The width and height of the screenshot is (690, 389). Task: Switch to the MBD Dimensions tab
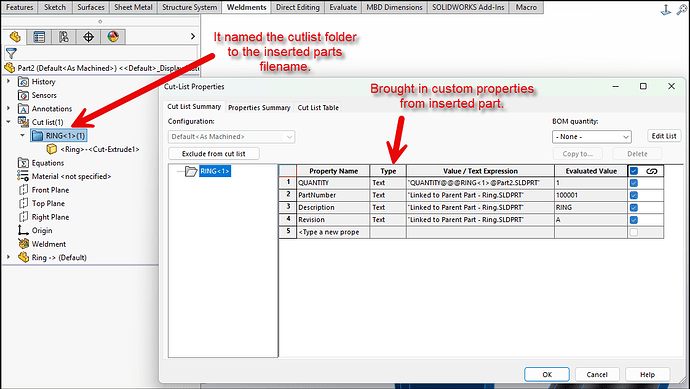coord(394,7)
